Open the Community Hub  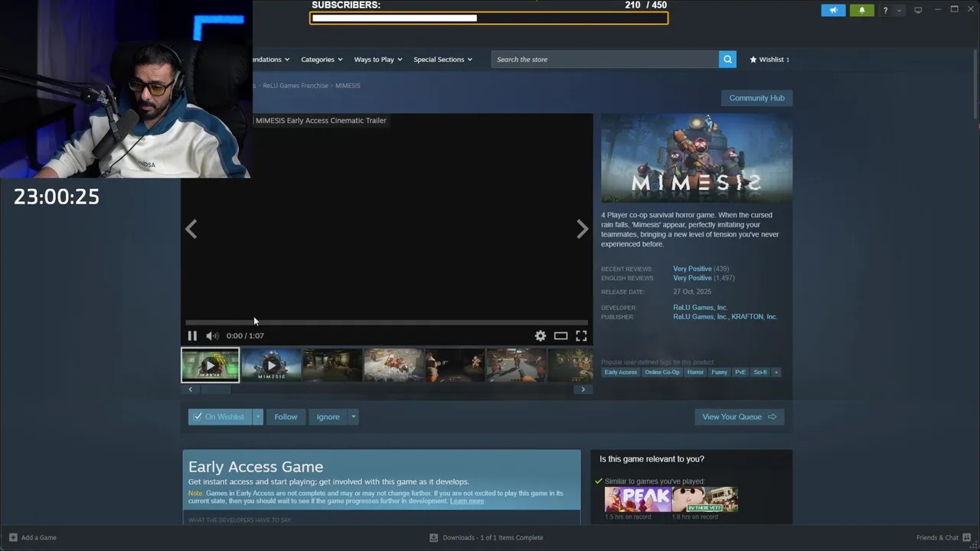756,98
